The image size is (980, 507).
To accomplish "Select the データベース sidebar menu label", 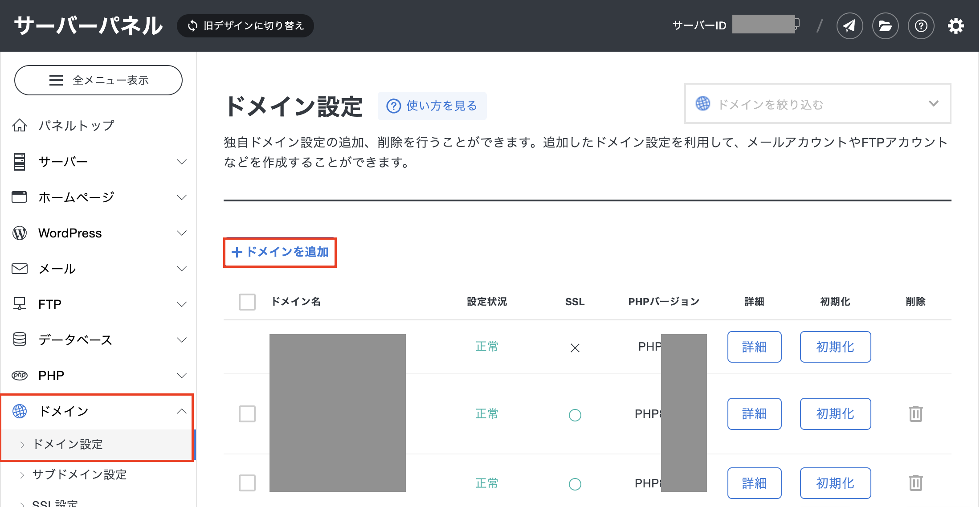I will [x=75, y=339].
